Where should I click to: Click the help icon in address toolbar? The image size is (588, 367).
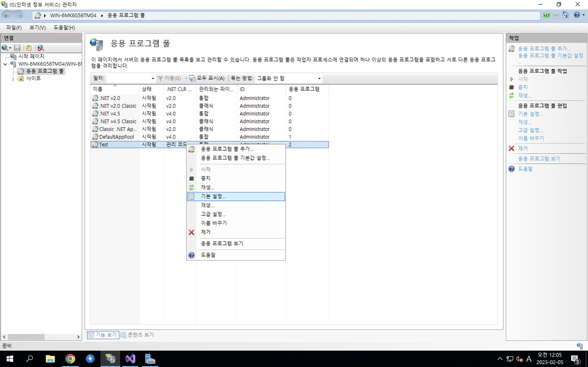point(577,15)
